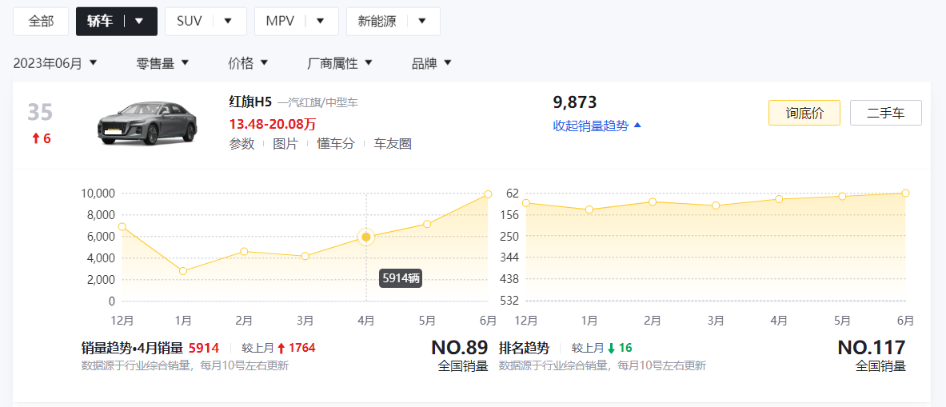Click the May sales data point
This screenshot has width=946, height=407.
427,224
